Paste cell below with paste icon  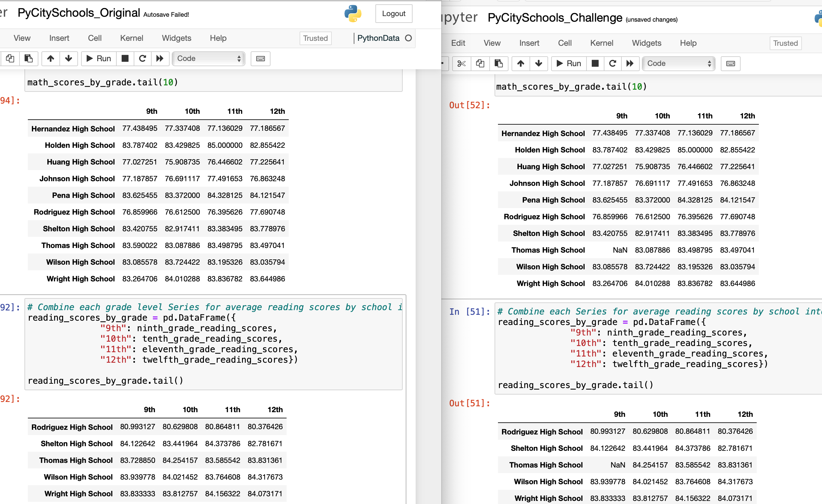tap(29, 59)
